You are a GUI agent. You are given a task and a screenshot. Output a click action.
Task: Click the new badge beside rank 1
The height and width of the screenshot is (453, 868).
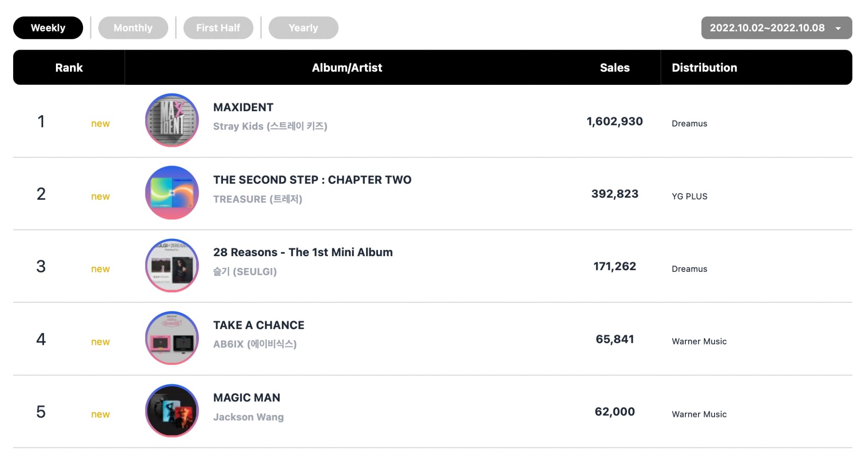click(100, 123)
